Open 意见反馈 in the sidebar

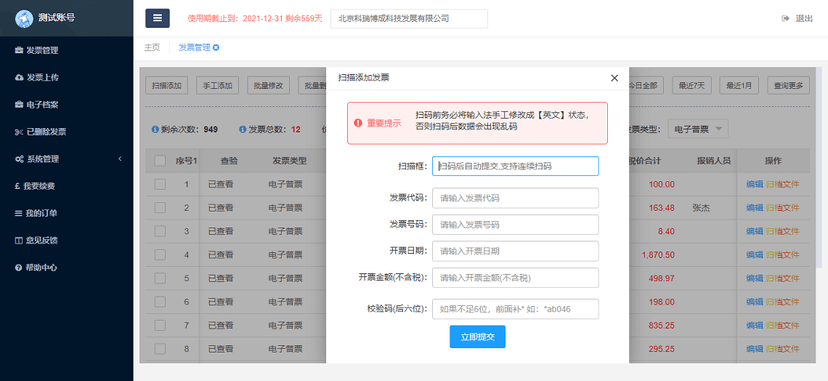pos(36,241)
